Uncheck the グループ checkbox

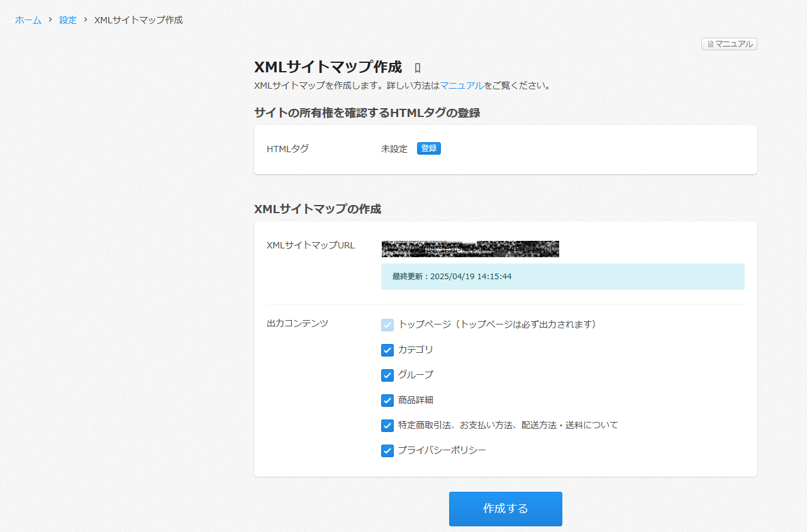coord(387,375)
